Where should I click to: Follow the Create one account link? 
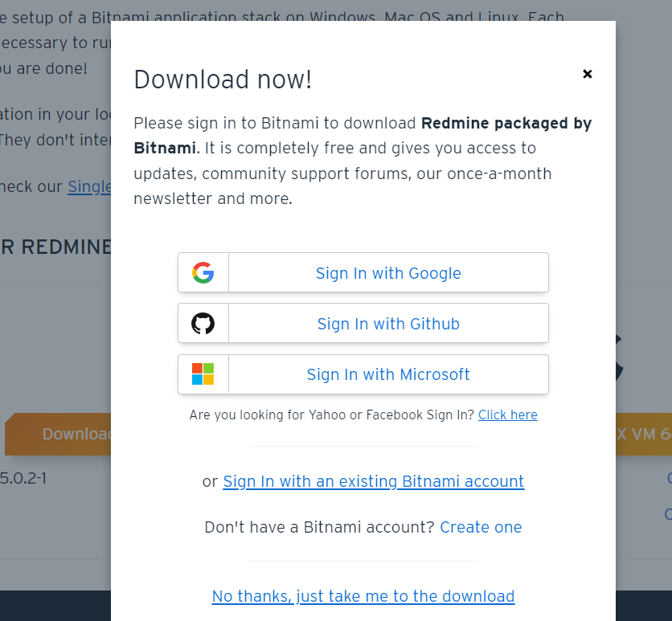pos(481,527)
